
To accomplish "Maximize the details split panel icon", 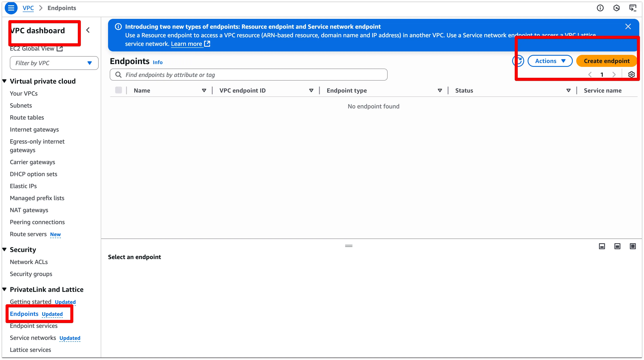I will (632, 246).
